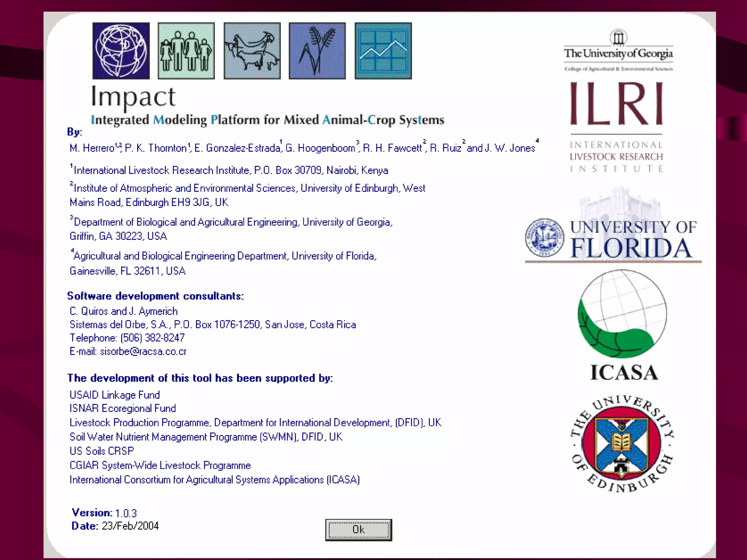The width and height of the screenshot is (747, 560).
Task: Click the Software development consultants heading
Action: click(155, 296)
